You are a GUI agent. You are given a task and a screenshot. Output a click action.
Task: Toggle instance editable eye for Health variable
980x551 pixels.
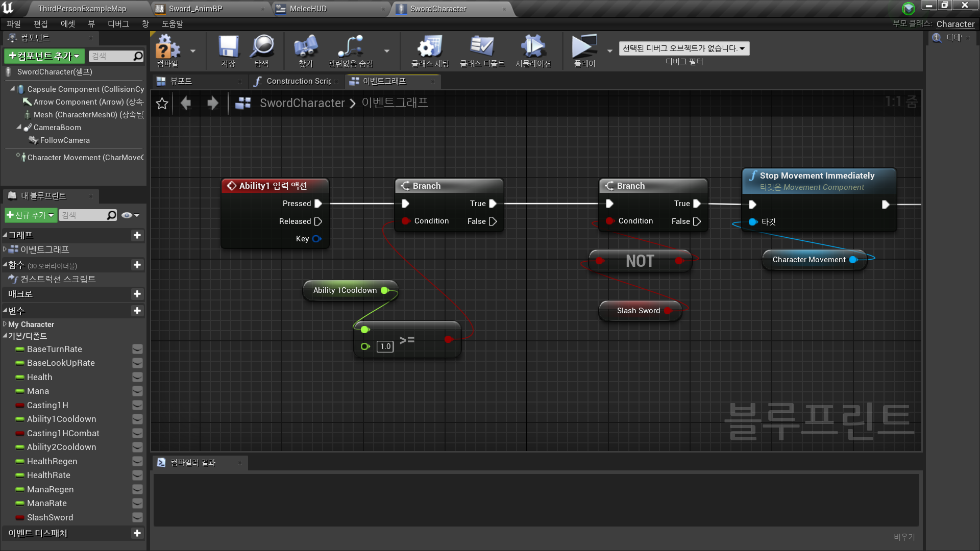(137, 377)
